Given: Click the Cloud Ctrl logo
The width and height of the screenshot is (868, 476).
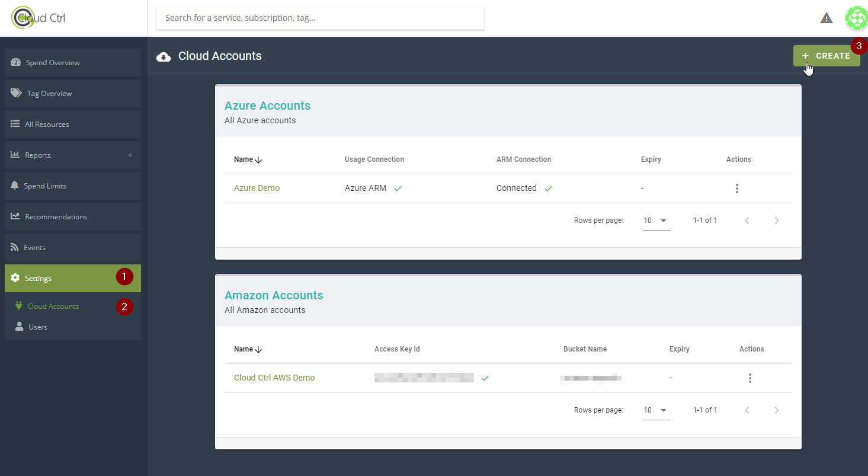Looking at the screenshot, I should point(39,18).
